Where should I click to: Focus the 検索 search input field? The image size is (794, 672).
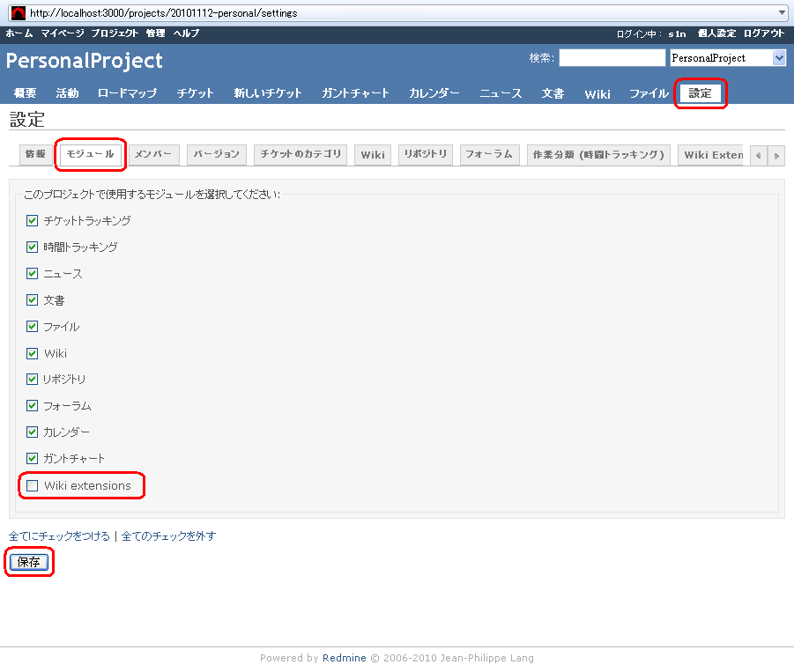pos(612,58)
